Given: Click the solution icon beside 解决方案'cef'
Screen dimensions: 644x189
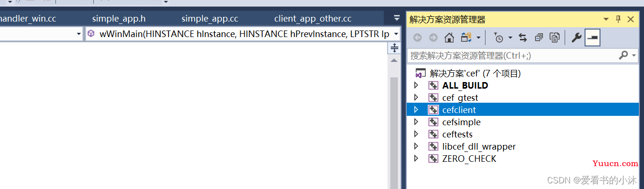Looking at the screenshot, I should pos(420,74).
